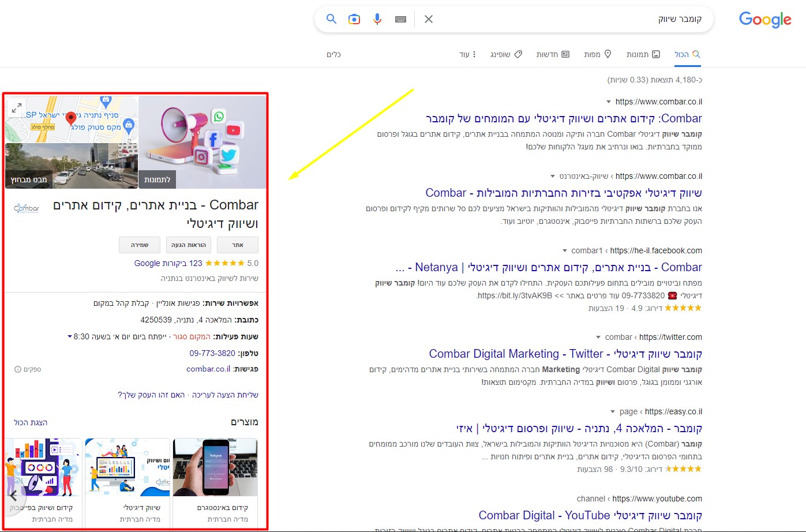Open the on-screen keyboard icon

(400, 19)
